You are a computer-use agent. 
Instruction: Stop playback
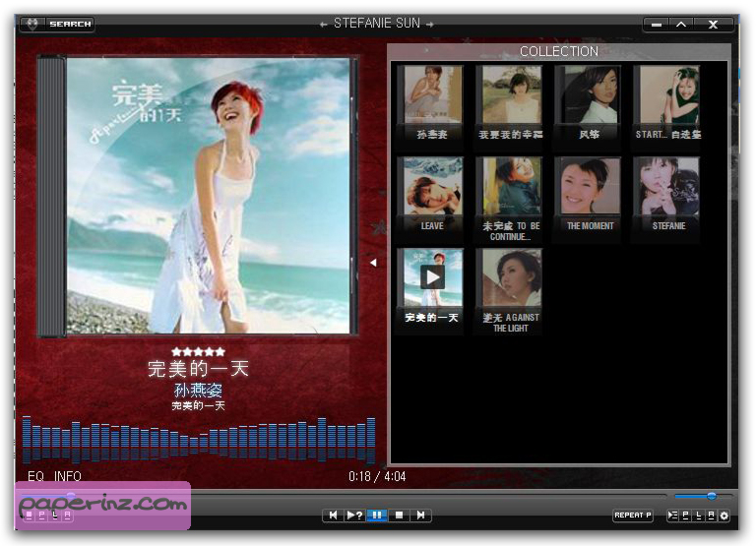click(399, 516)
